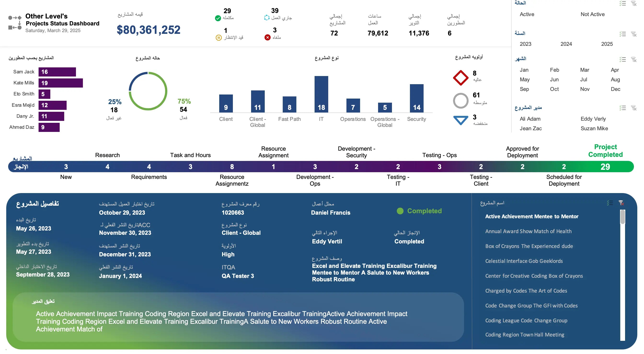Select Not Active in status slicer
The height and width of the screenshot is (354, 644).
pos(592,14)
